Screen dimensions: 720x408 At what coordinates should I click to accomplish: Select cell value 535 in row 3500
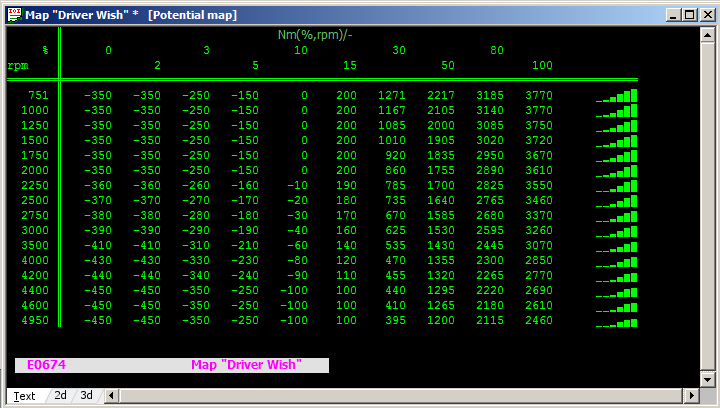click(x=395, y=246)
